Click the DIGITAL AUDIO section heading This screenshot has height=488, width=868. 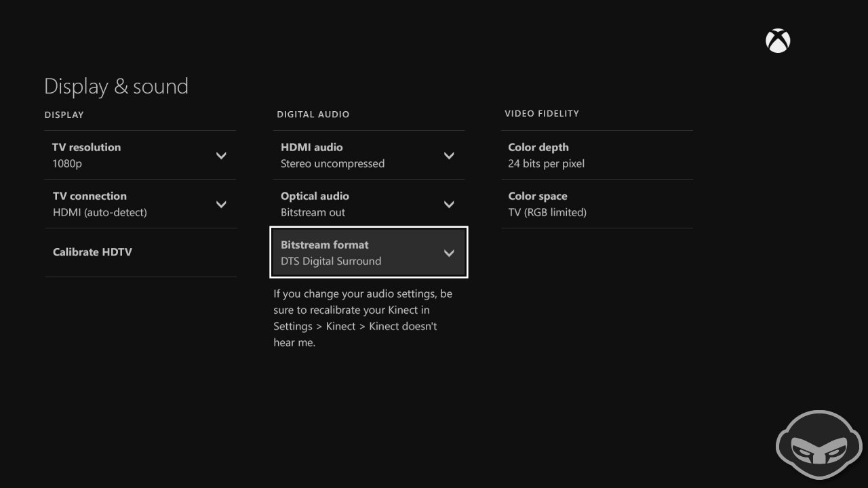[x=313, y=115]
